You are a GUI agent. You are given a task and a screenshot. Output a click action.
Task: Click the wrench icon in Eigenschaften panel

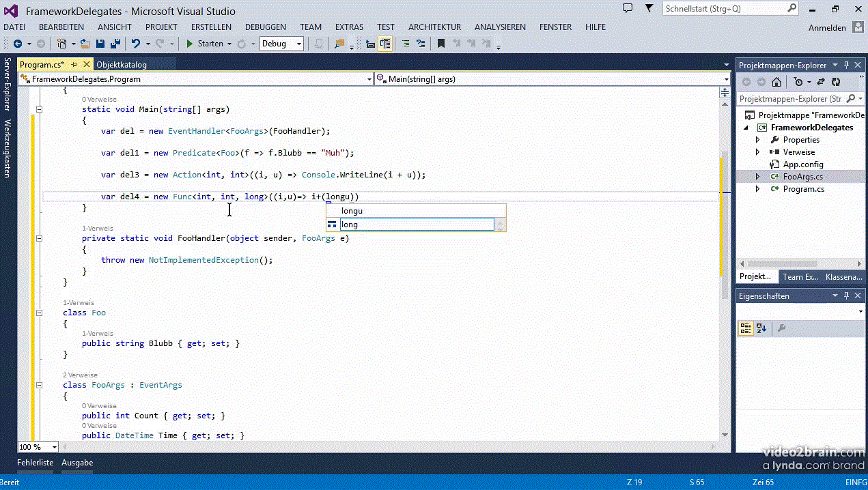pyautogui.click(x=781, y=328)
